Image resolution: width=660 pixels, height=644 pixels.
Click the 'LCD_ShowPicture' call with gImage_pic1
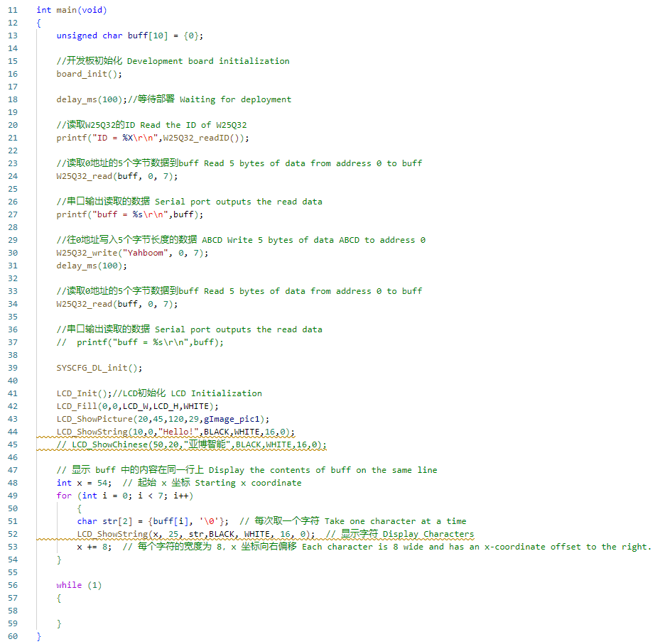point(163,419)
